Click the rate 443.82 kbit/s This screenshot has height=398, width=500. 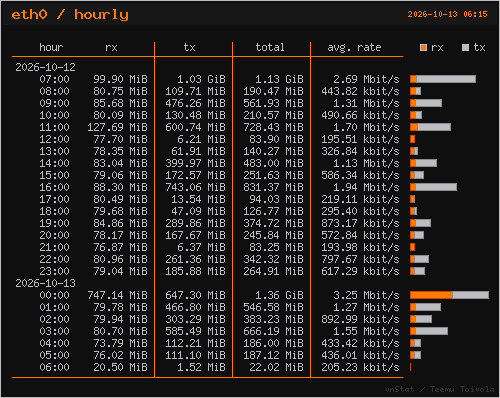[360, 91]
